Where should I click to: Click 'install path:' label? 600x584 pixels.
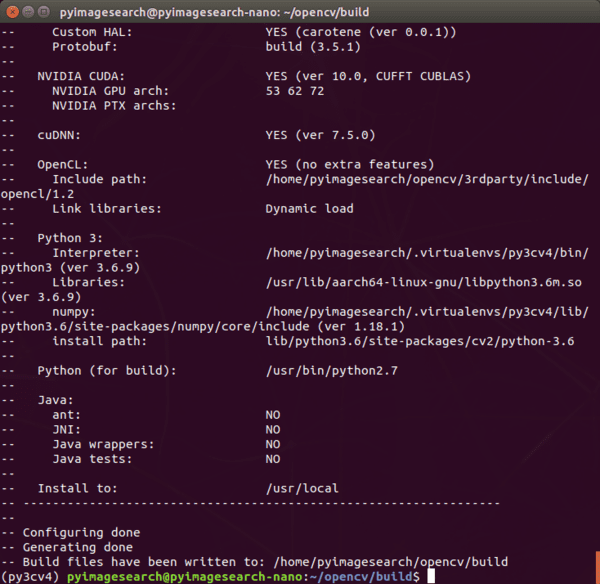click(99, 341)
